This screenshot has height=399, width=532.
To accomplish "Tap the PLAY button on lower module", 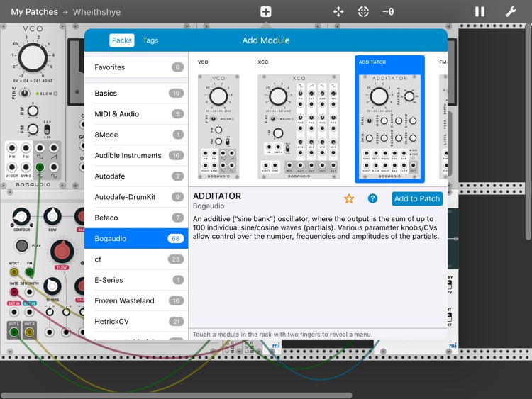I will 22,245.
